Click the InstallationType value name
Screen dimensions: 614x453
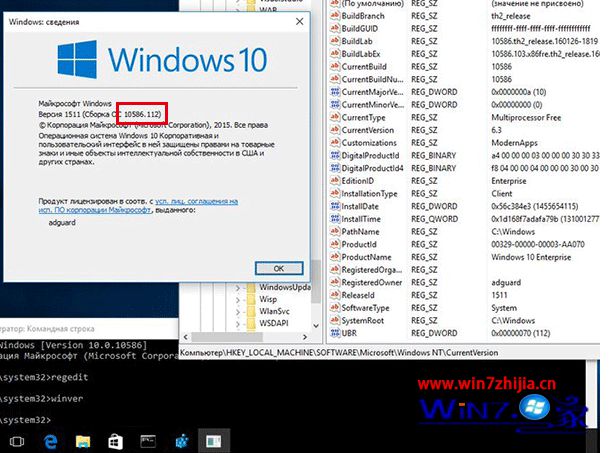pos(369,193)
